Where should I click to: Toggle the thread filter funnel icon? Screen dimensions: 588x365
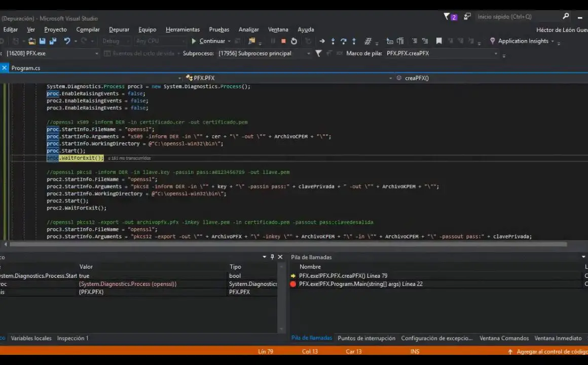tap(318, 53)
